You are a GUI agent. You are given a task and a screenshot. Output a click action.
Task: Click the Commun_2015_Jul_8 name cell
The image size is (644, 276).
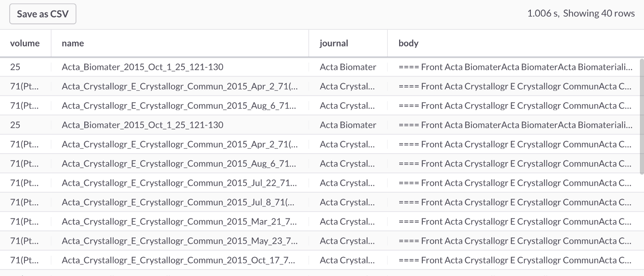click(x=179, y=202)
